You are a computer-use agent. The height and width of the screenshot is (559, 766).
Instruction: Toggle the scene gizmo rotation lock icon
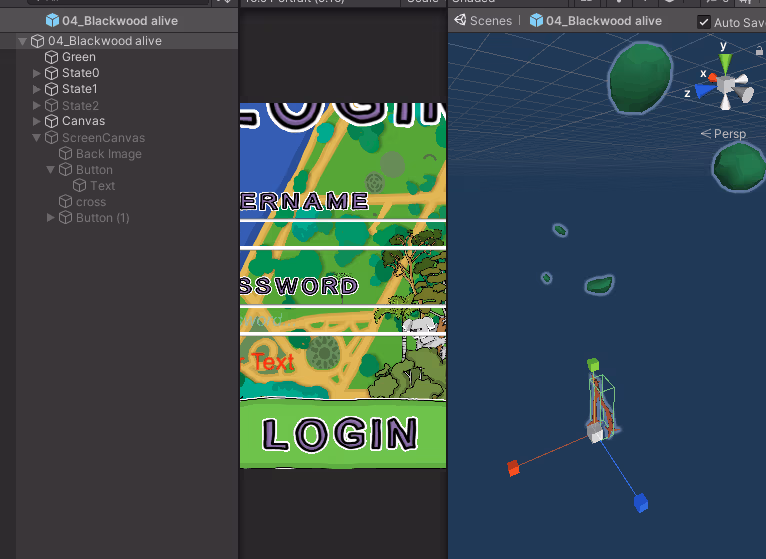click(x=759, y=50)
